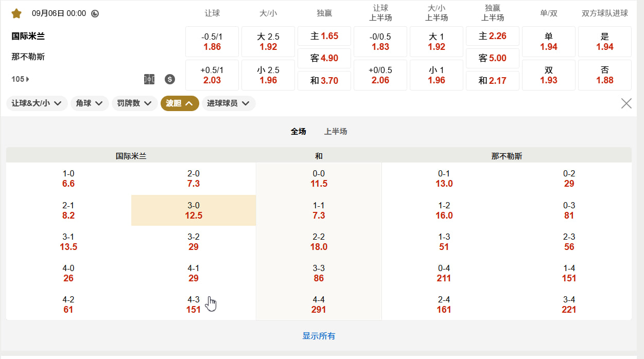
Task: Select handicap +0.5/1 at 2.03
Action: click(212, 75)
